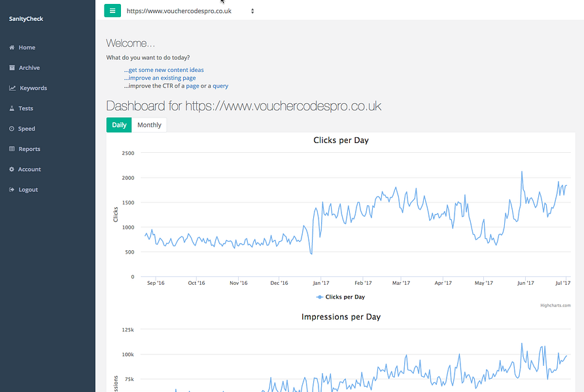Click the stepper arrows beside the URL field

[x=252, y=11]
